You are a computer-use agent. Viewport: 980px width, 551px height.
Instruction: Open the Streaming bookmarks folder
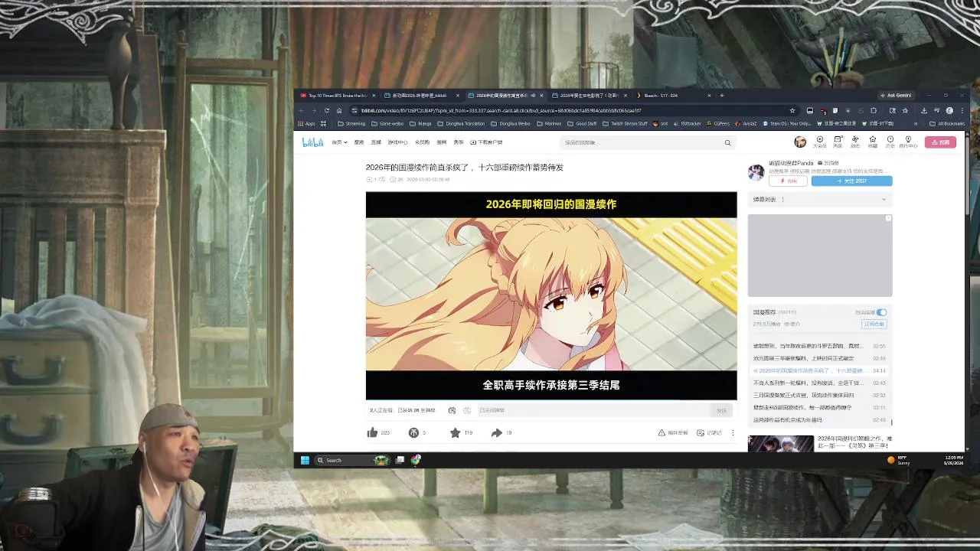pos(351,123)
